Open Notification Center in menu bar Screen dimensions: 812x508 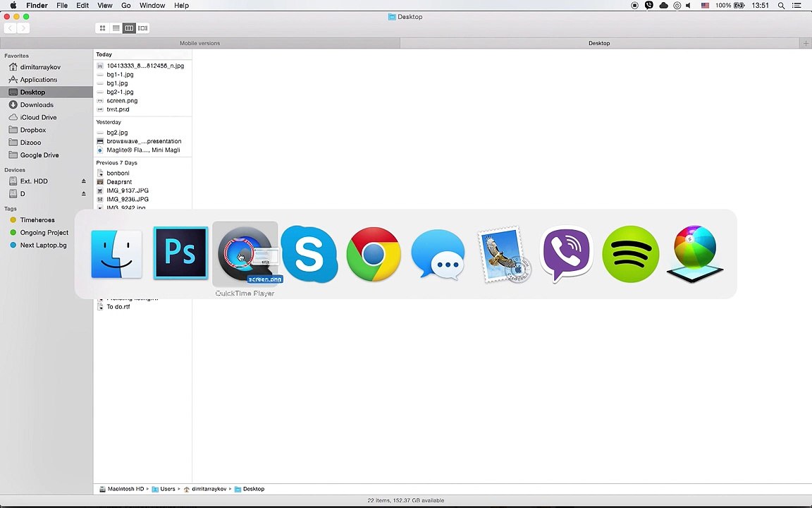797,5
